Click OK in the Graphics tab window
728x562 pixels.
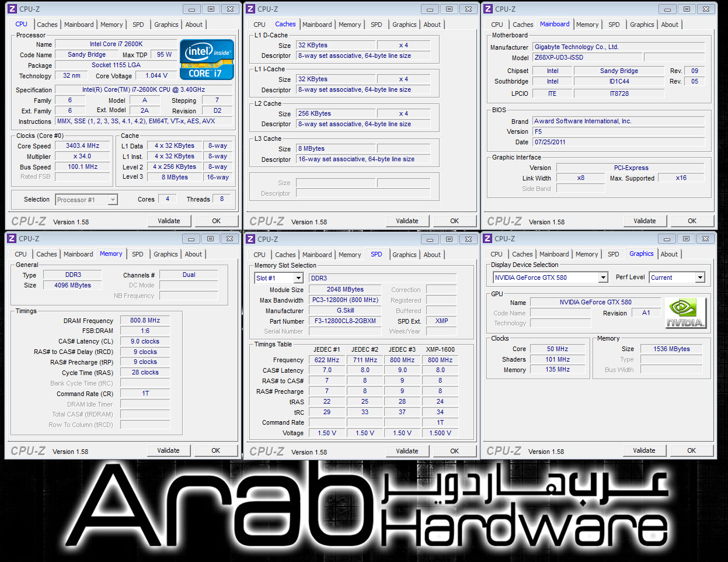pyautogui.click(x=692, y=450)
